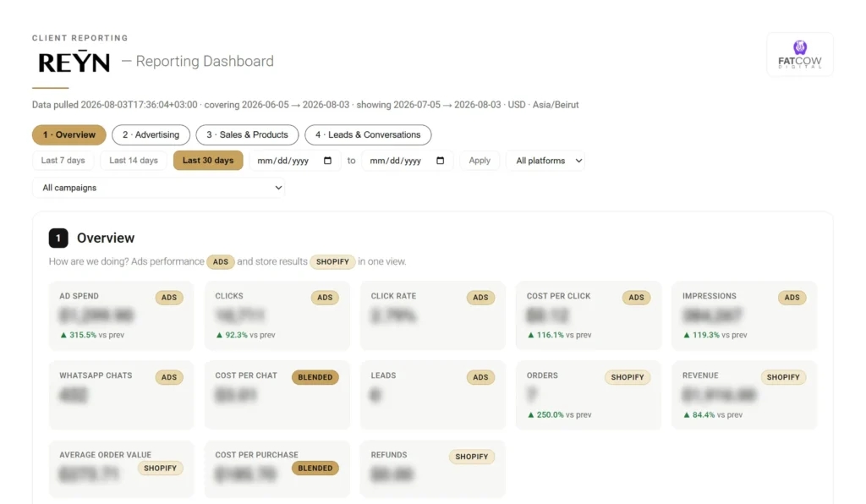Click the Cost Per Chat card

point(277,395)
